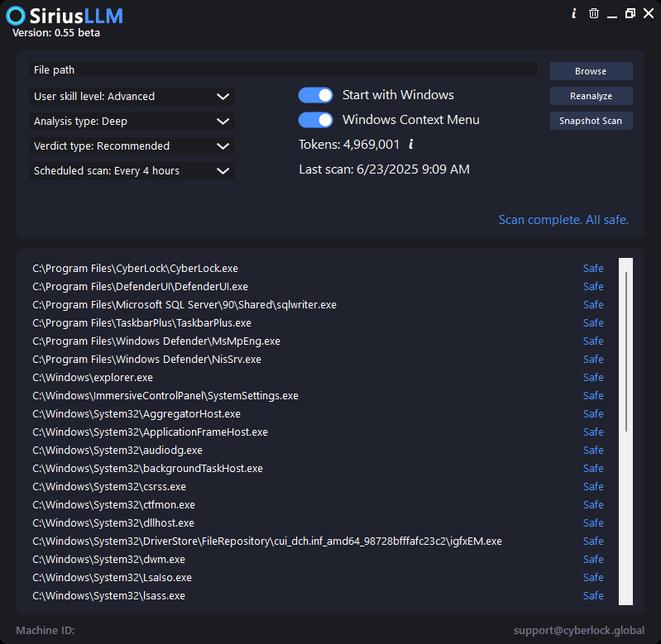Screen dimensions: 661x644
Task: Change the Scheduled scan interval dropdown
Action: (x=132, y=171)
